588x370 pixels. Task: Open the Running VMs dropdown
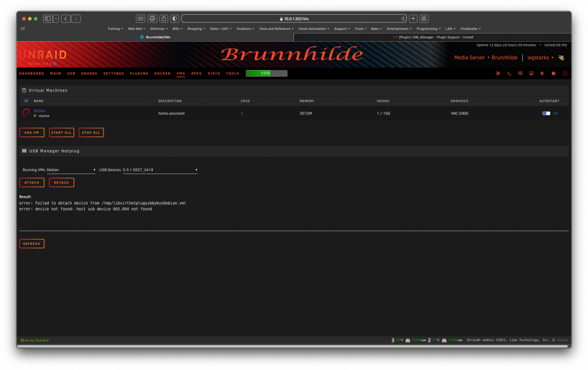[71, 170]
